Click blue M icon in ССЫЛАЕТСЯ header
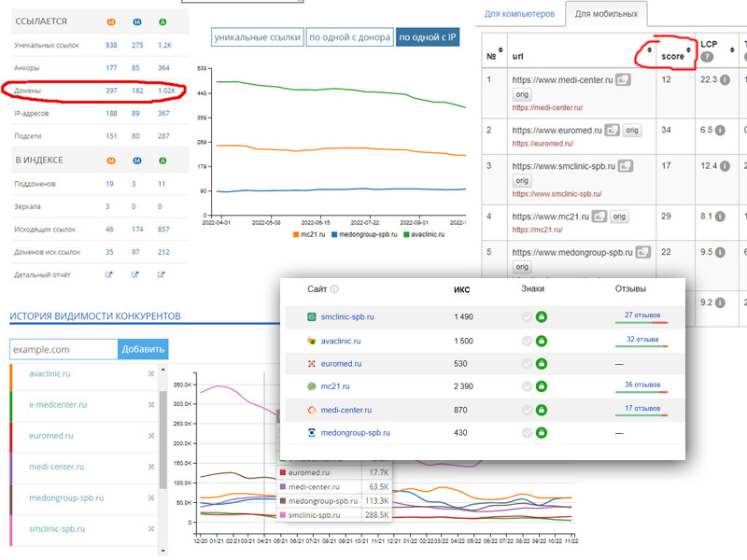Viewport: 747px width, 560px height. (137, 21)
